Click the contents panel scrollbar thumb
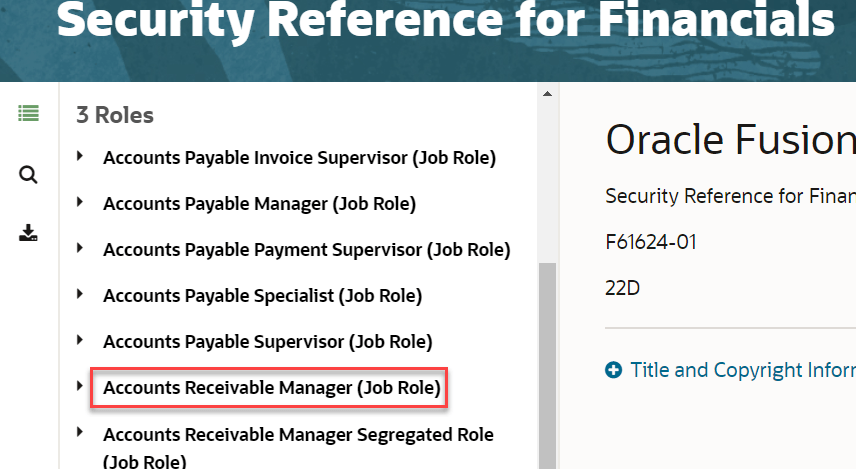This screenshot has width=856, height=469. [x=547, y=366]
